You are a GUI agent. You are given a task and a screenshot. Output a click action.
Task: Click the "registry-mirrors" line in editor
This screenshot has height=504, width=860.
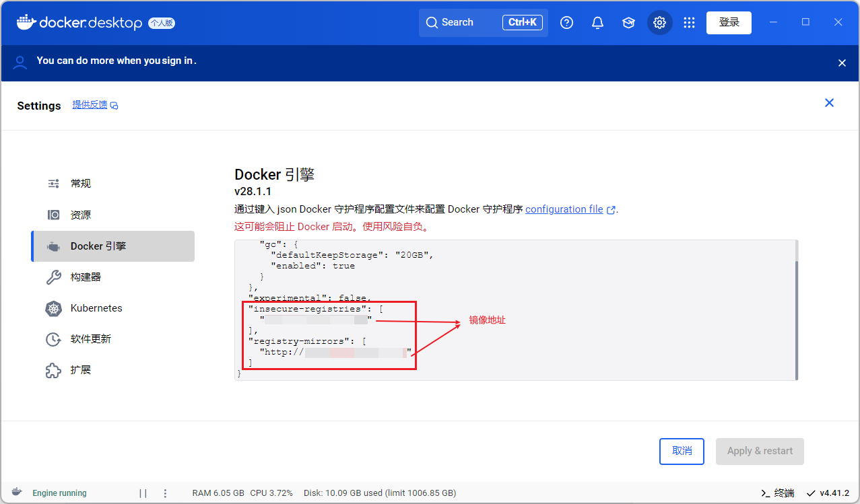[x=307, y=341]
